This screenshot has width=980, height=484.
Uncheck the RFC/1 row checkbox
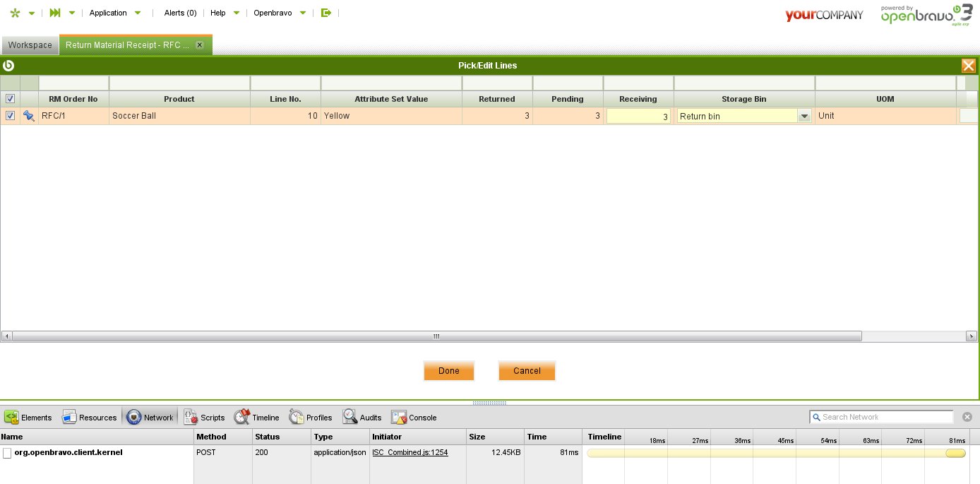point(10,116)
